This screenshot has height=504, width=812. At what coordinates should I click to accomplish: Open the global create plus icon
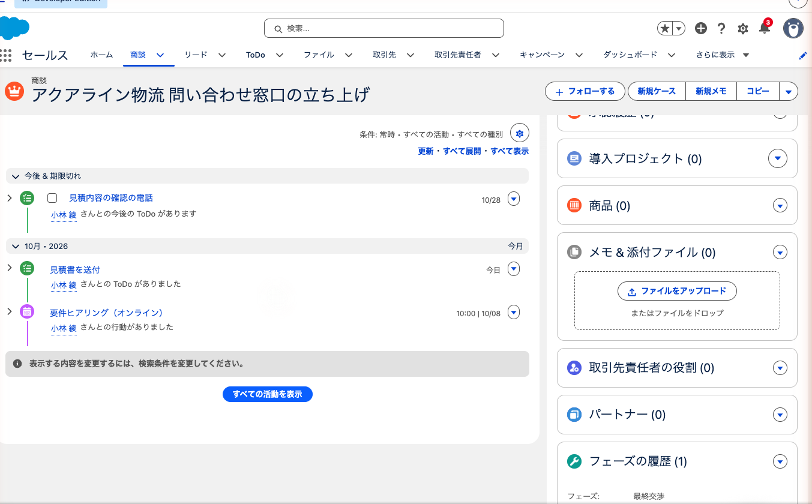(701, 28)
